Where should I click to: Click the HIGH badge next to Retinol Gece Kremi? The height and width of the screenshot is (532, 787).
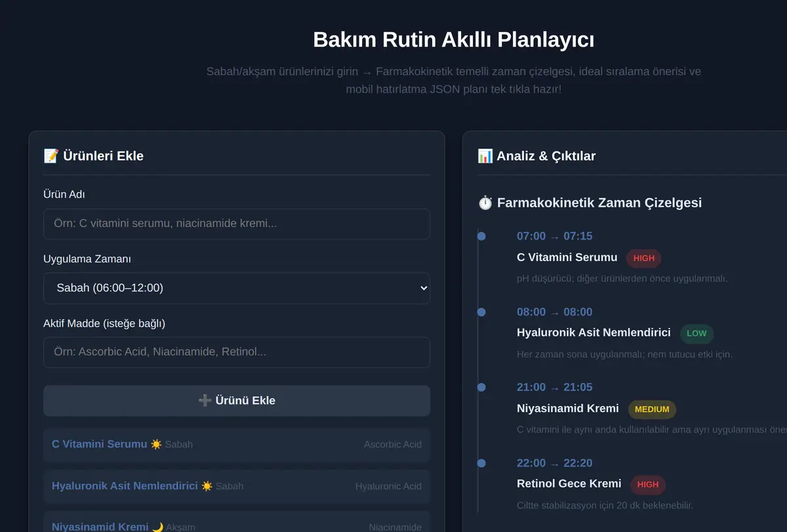(x=648, y=485)
